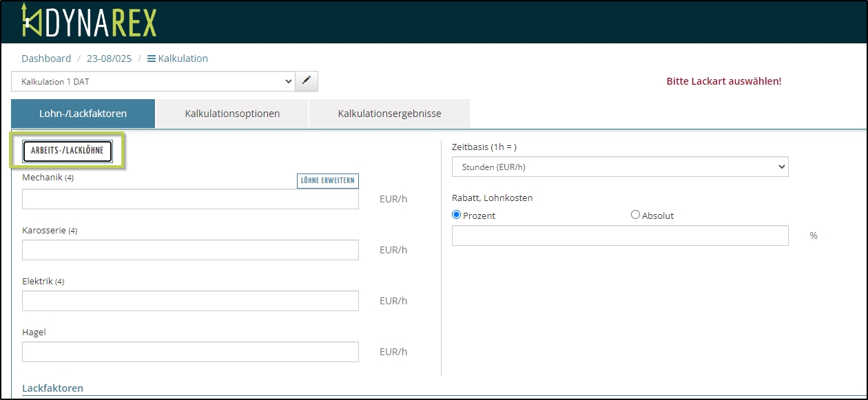Expand the Kalkulation 1 DAT dropdown
The image size is (868, 400).
point(153,81)
